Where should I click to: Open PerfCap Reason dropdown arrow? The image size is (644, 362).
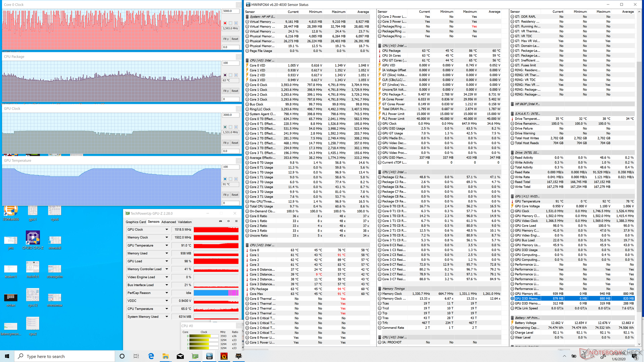[166, 293]
